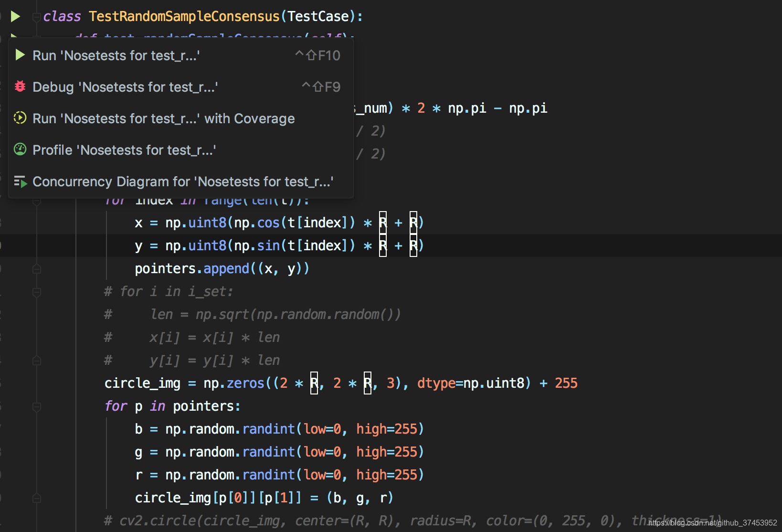Click the number 255 after uint8) +
782x532 pixels.
566,383
